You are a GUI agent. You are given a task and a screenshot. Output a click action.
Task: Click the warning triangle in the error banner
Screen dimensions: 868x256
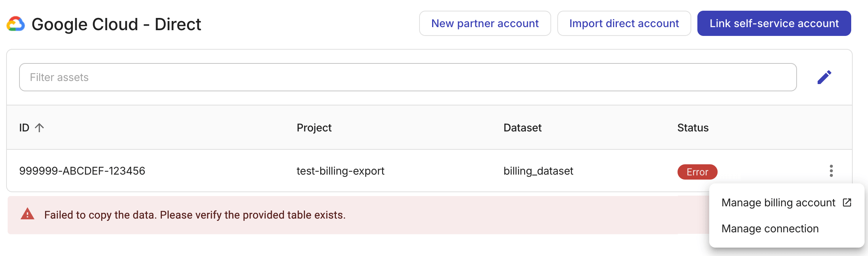pyautogui.click(x=27, y=214)
